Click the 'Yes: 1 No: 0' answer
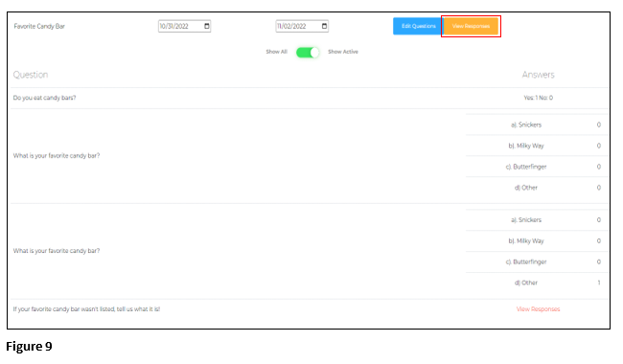623x364 pixels. click(x=538, y=98)
